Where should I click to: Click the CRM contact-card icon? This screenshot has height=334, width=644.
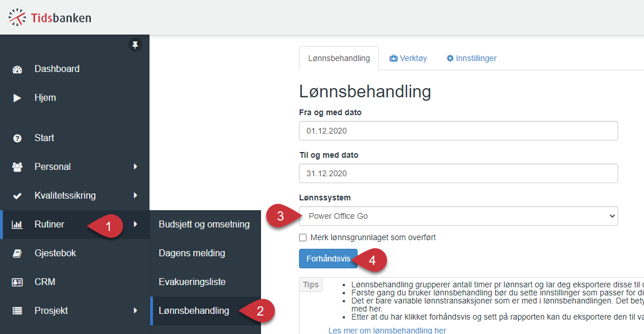point(17,282)
